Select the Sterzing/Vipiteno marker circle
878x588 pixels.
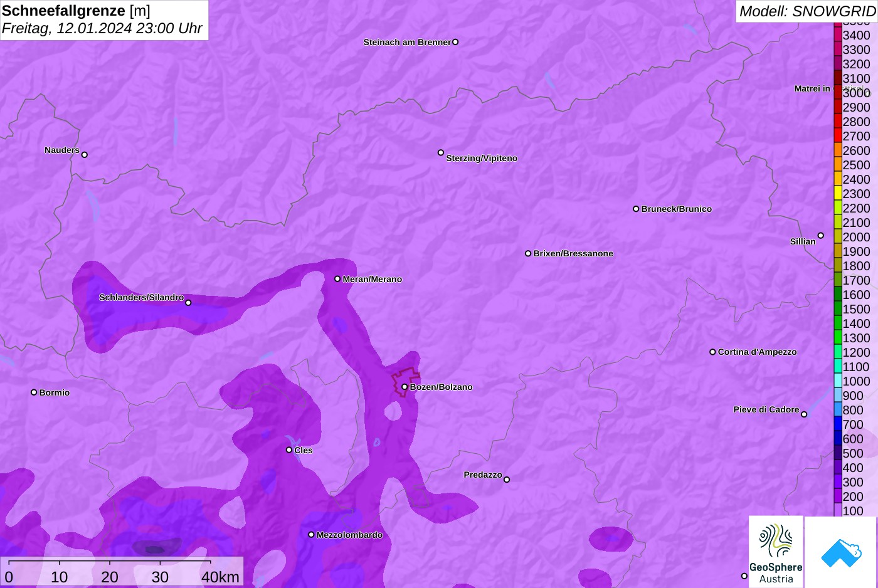click(x=441, y=152)
